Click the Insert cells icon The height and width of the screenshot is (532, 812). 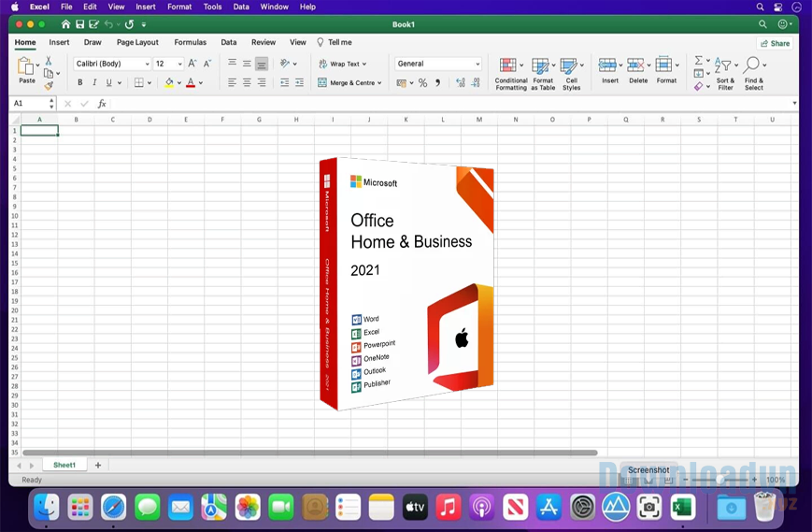607,65
